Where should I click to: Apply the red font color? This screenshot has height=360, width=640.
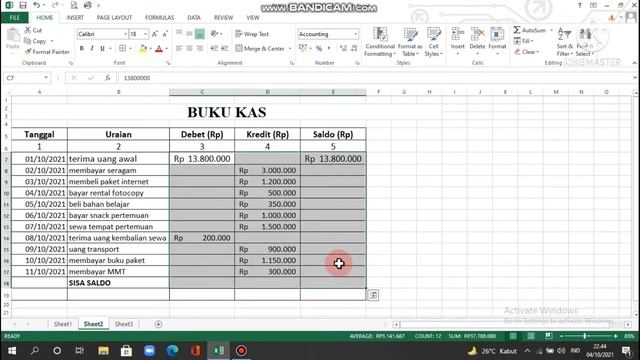click(159, 49)
